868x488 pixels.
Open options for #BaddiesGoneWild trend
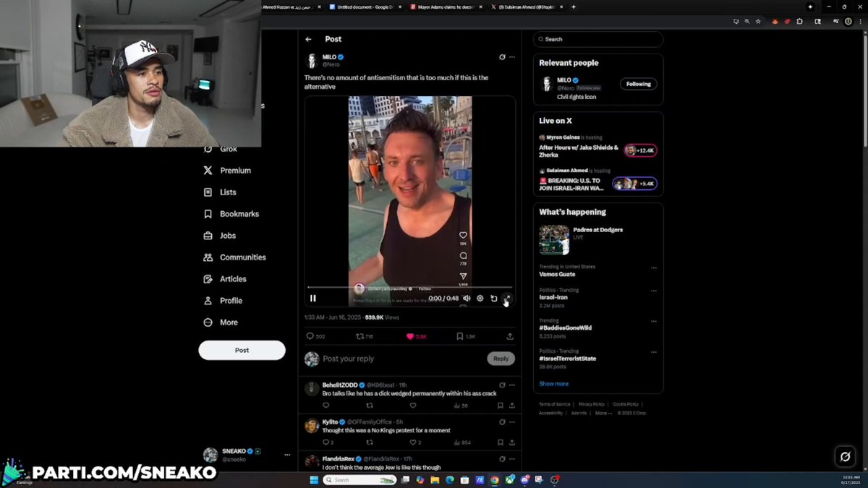[x=654, y=321]
